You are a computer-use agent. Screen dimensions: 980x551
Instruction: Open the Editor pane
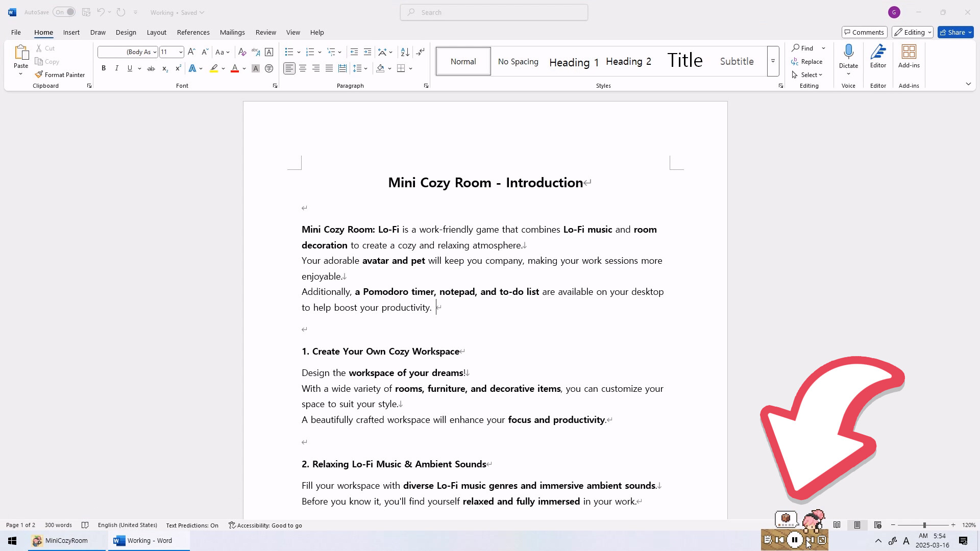coord(877,57)
